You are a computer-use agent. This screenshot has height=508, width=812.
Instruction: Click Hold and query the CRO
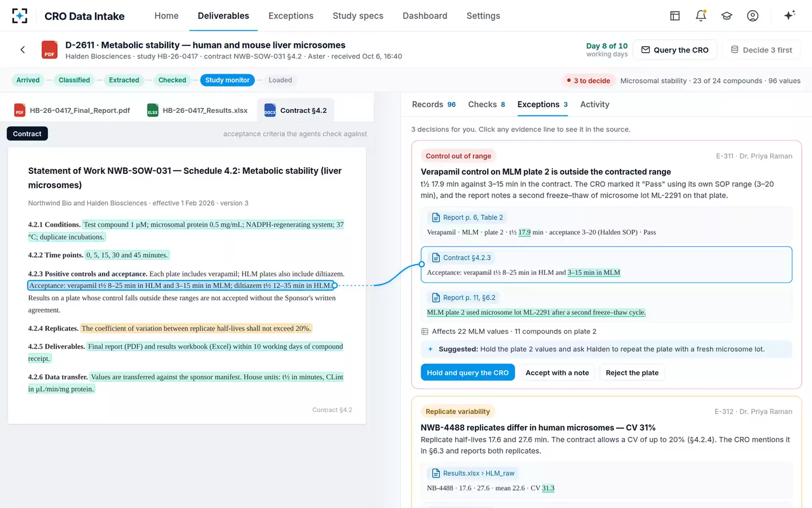pyautogui.click(x=467, y=373)
